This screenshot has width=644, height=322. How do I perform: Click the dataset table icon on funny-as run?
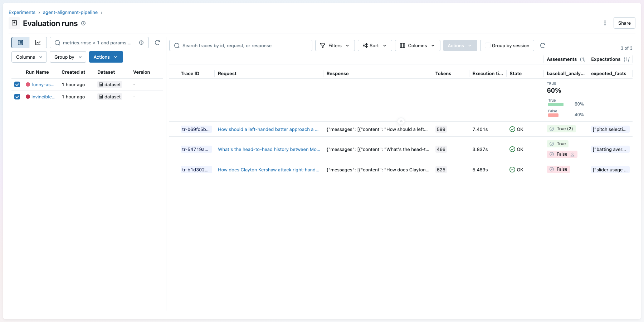(101, 84)
